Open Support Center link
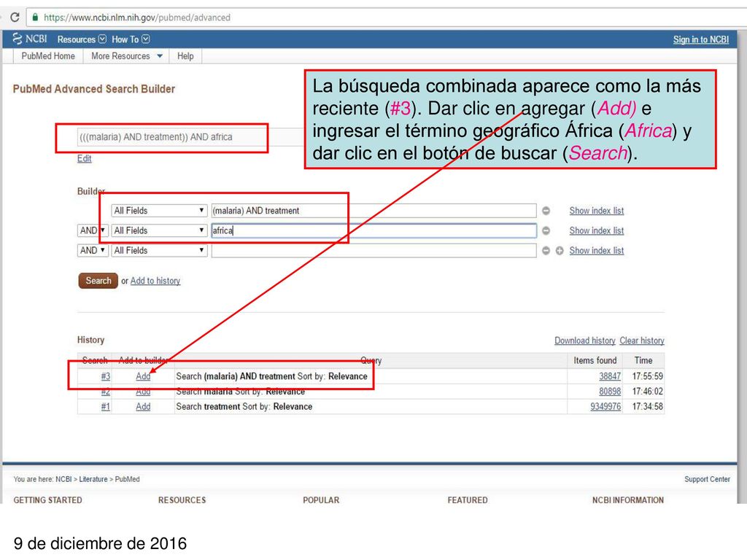The width and height of the screenshot is (747, 560). pos(707,479)
